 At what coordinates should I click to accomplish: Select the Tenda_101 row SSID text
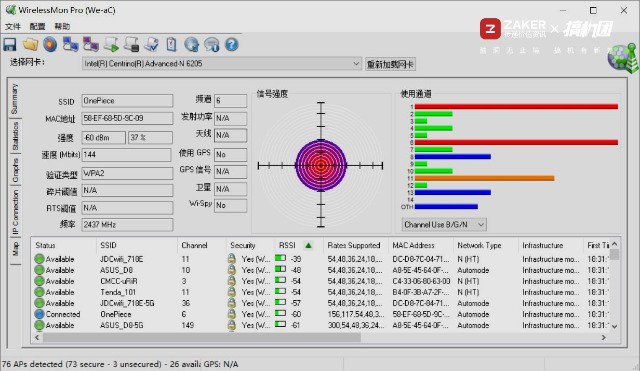(x=118, y=292)
